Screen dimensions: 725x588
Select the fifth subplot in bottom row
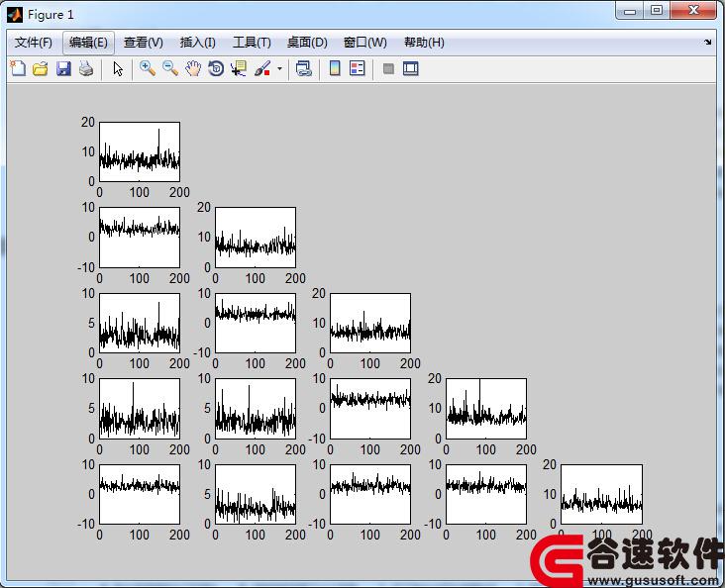601,494
